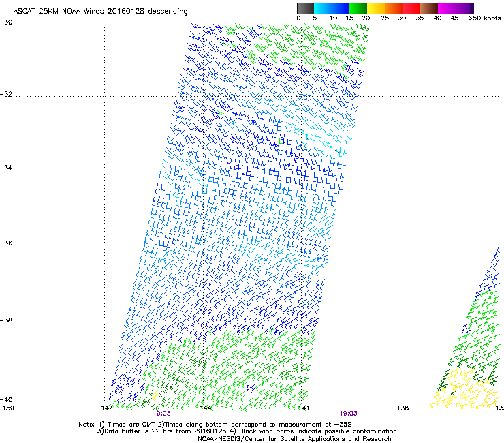Click the dark purple >50 knots legend color

click(471, 8)
